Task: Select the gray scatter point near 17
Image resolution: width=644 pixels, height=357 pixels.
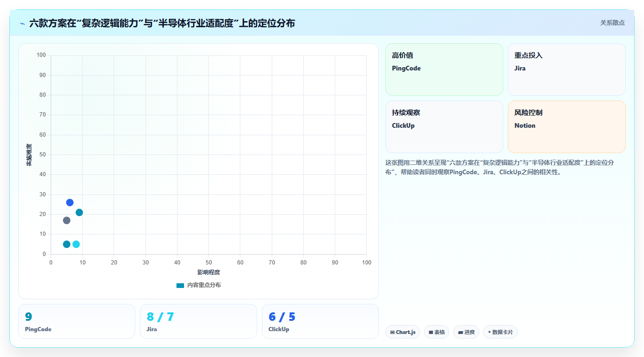Action: coord(67,220)
